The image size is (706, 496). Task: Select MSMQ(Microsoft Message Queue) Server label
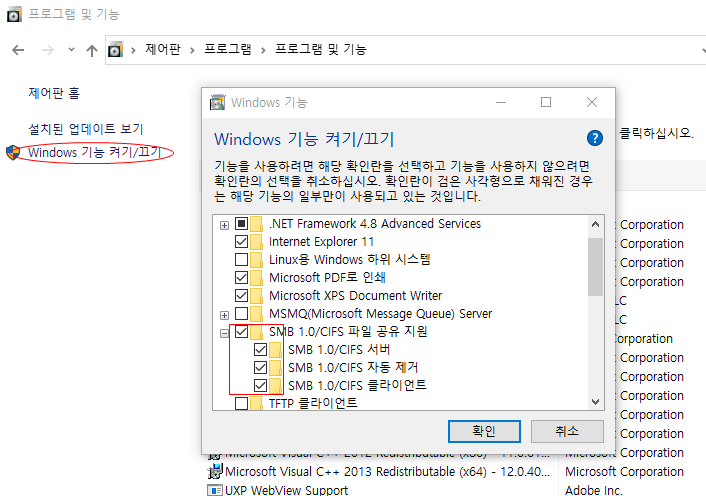(380, 314)
